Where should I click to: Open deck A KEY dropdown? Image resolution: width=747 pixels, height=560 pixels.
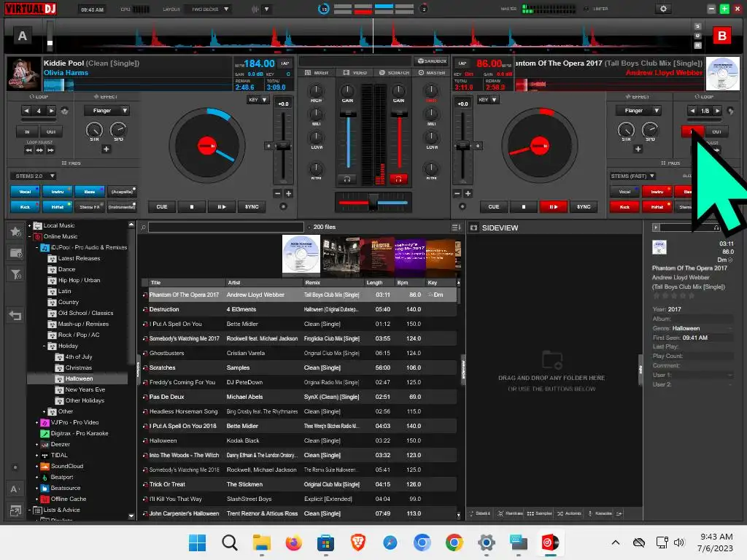pyautogui.click(x=258, y=99)
